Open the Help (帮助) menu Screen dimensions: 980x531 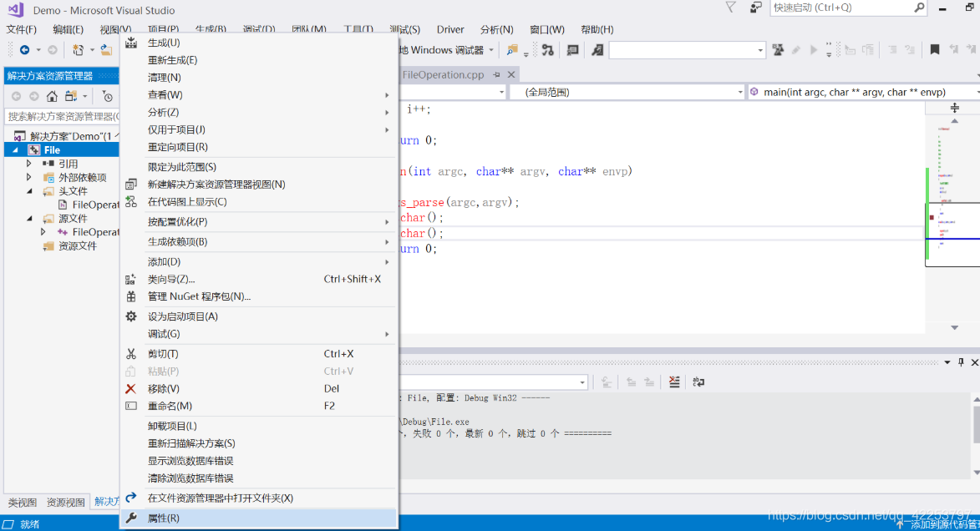pos(597,29)
